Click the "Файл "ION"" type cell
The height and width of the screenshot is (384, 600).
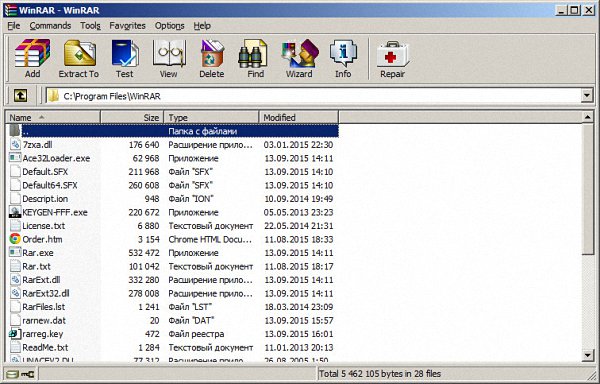[191, 199]
